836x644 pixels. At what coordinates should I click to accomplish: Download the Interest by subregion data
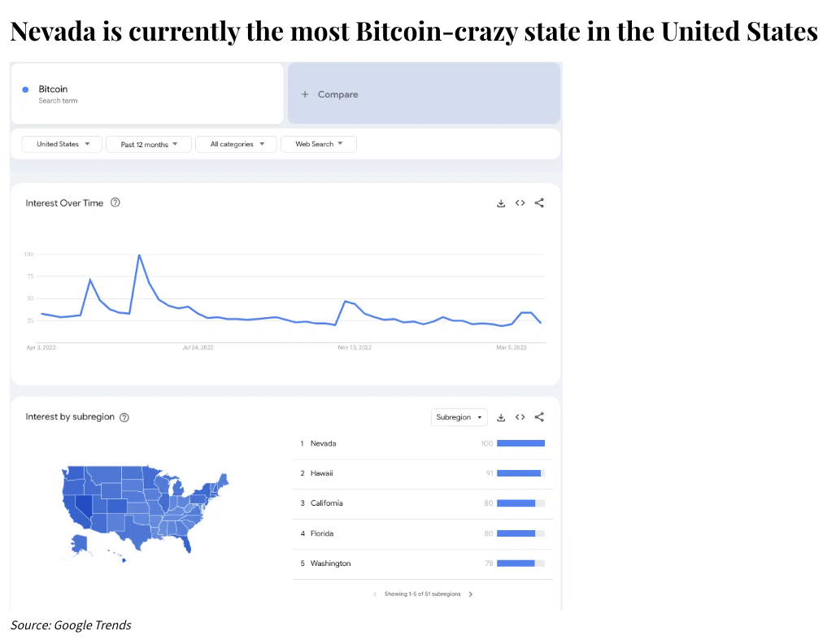point(501,417)
